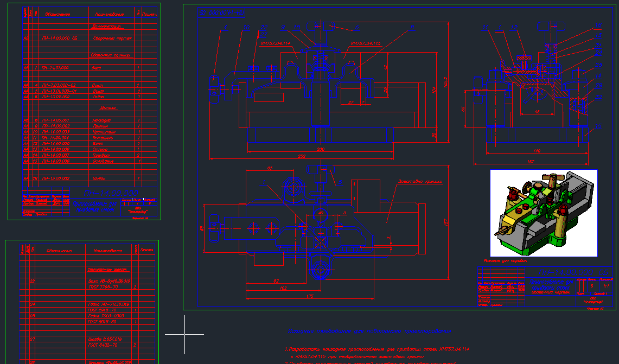Click "ГОСТ 7798-70" in the standard parts table
Viewport: 619px width, 364px height.
103,287
